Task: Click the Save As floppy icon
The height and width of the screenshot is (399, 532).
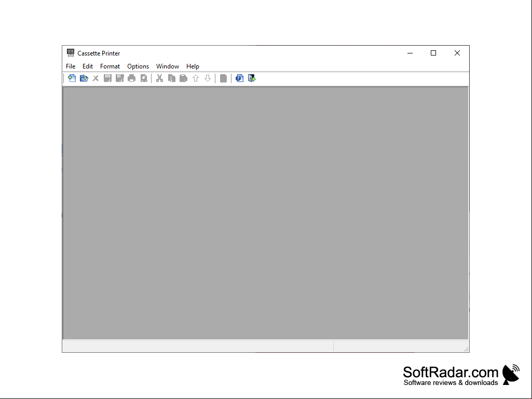Action: tap(120, 78)
